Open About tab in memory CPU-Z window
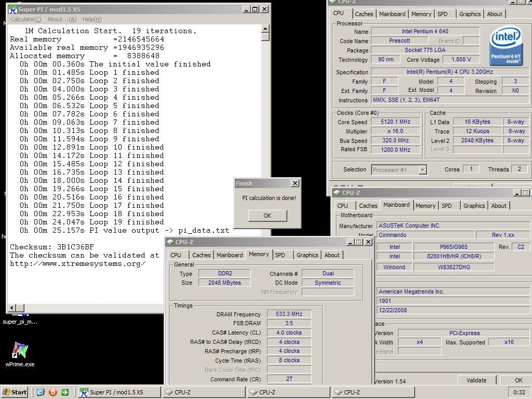Screen dimensions: 532x399 [332, 255]
